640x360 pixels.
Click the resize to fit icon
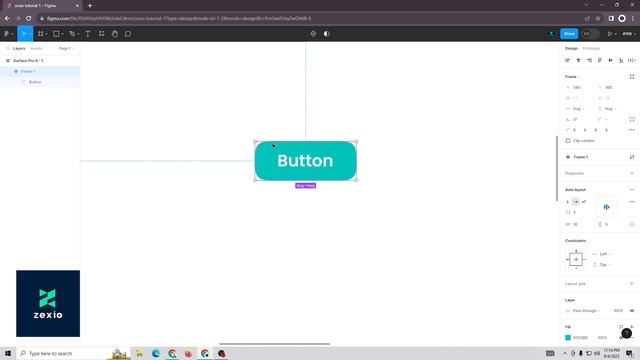click(x=632, y=77)
